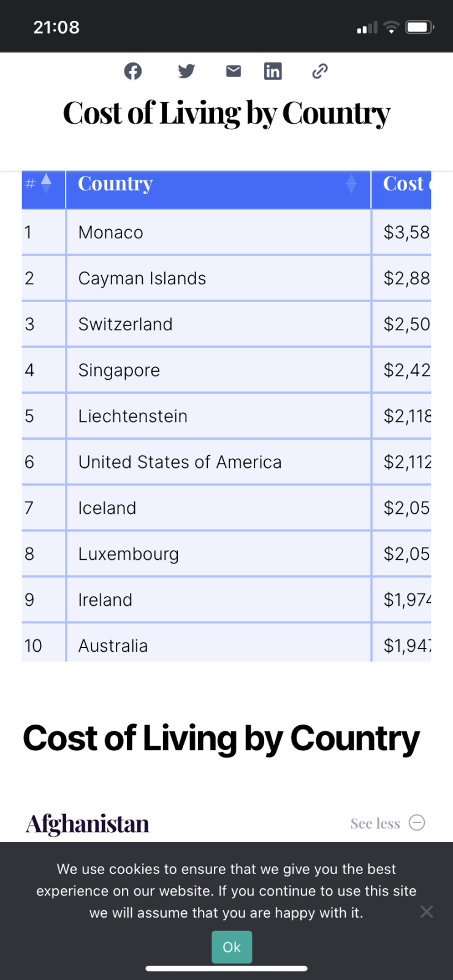Tap the Switzerland country cell
This screenshot has height=980, width=453.
(x=126, y=325)
